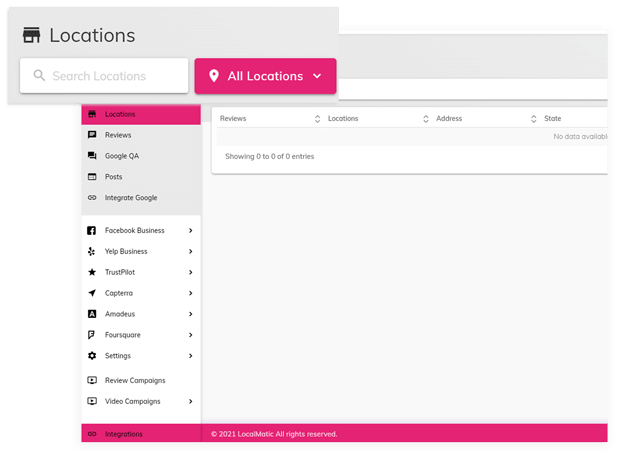Viewport: 624px width, 452px height.
Task: Click sort arrows after Locations column
Action: pyautogui.click(x=425, y=119)
